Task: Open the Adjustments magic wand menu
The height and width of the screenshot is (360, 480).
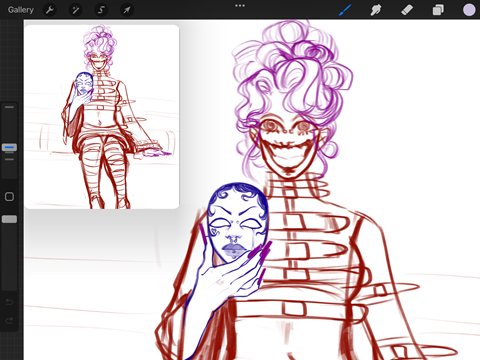Action: (76, 10)
